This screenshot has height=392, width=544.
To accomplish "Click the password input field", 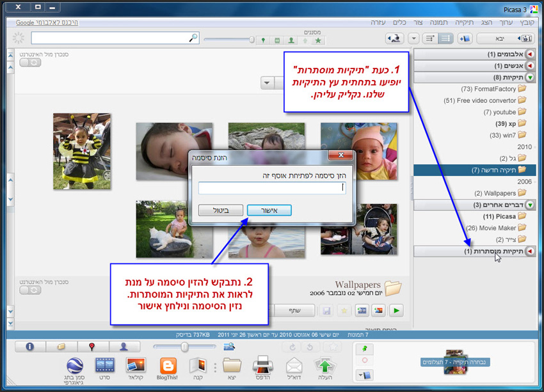I will click(x=272, y=187).
